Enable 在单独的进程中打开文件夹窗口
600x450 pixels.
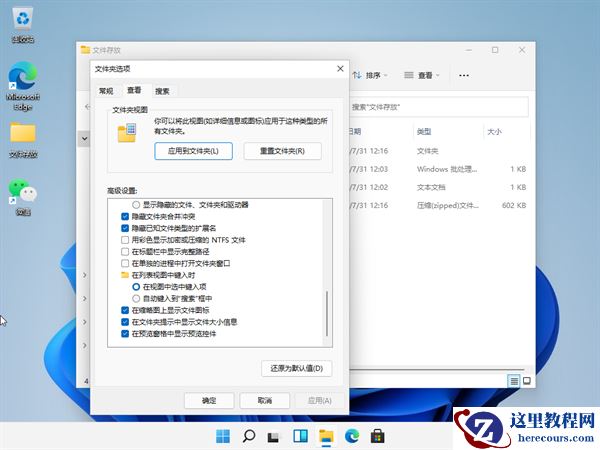pyautogui.click(x=125, y=263)
